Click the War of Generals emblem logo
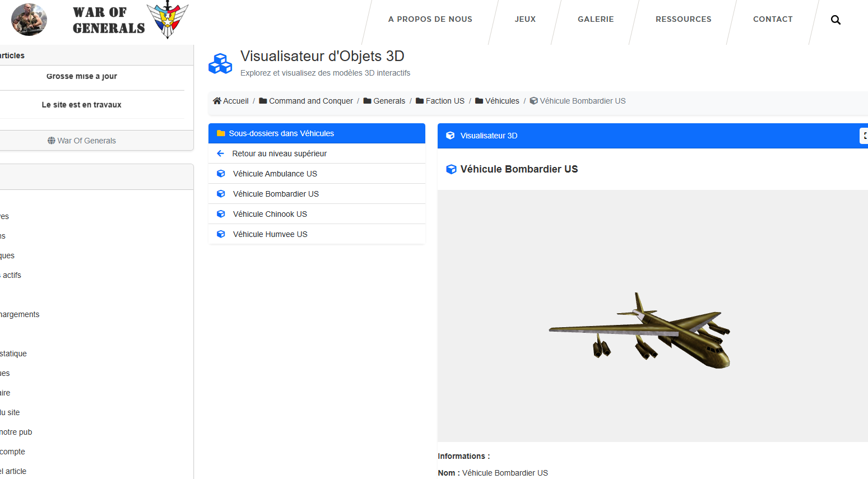 pyautogui.click(x=168, y=20)
